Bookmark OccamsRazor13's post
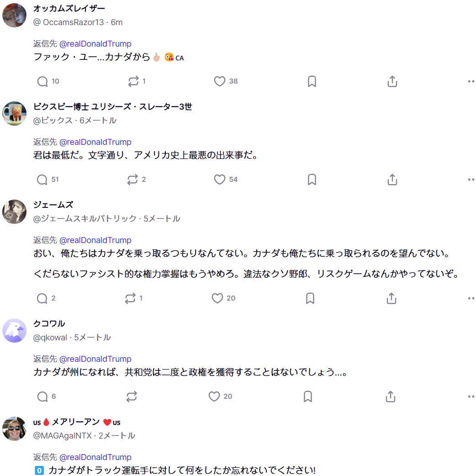The width and height of the screenshot is (476, 476). tap(312, 81)
